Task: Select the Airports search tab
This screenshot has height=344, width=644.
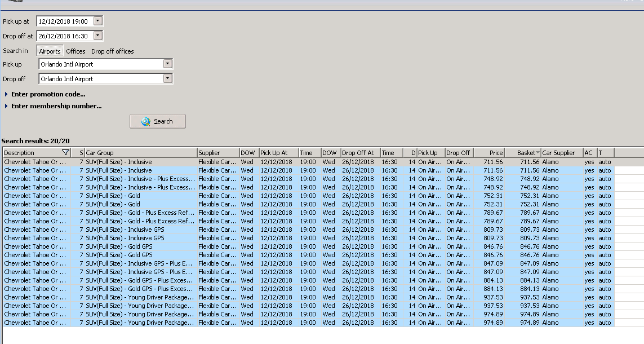Action: click(50, 51)
